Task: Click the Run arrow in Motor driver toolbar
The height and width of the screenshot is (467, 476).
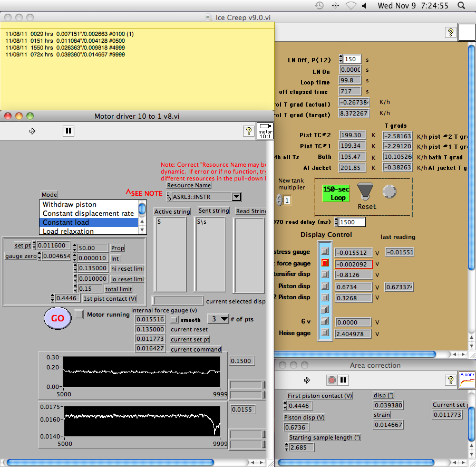Action: (x=32, y=131)
